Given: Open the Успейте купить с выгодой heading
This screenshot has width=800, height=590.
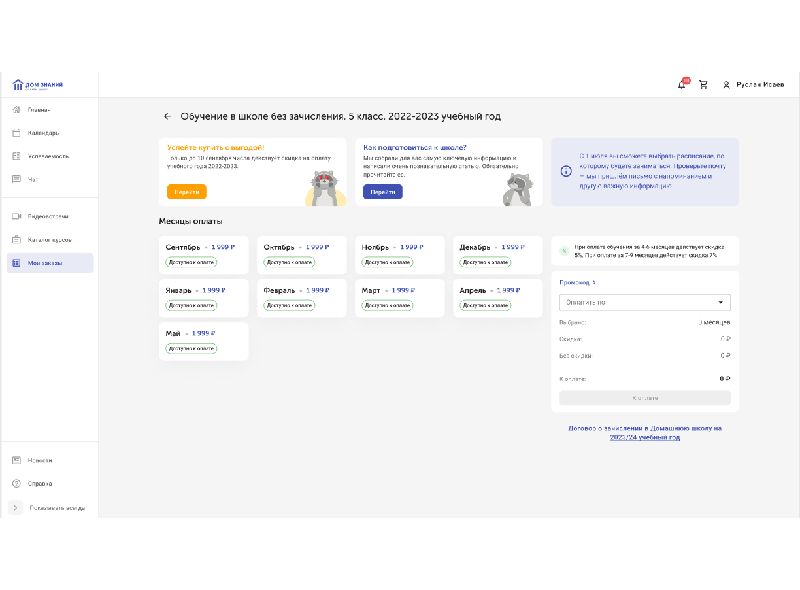Looking at the screenshot, I should pos(215,148).
